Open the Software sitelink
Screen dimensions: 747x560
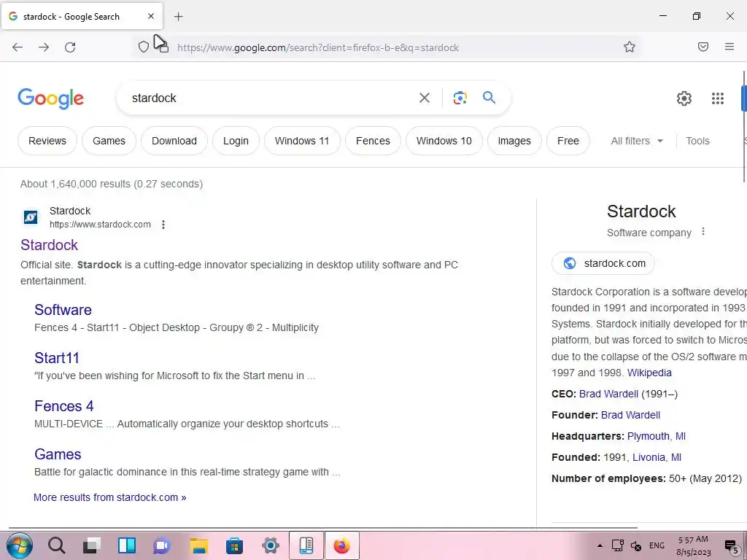pyautogui.click(x=63, y=309)
